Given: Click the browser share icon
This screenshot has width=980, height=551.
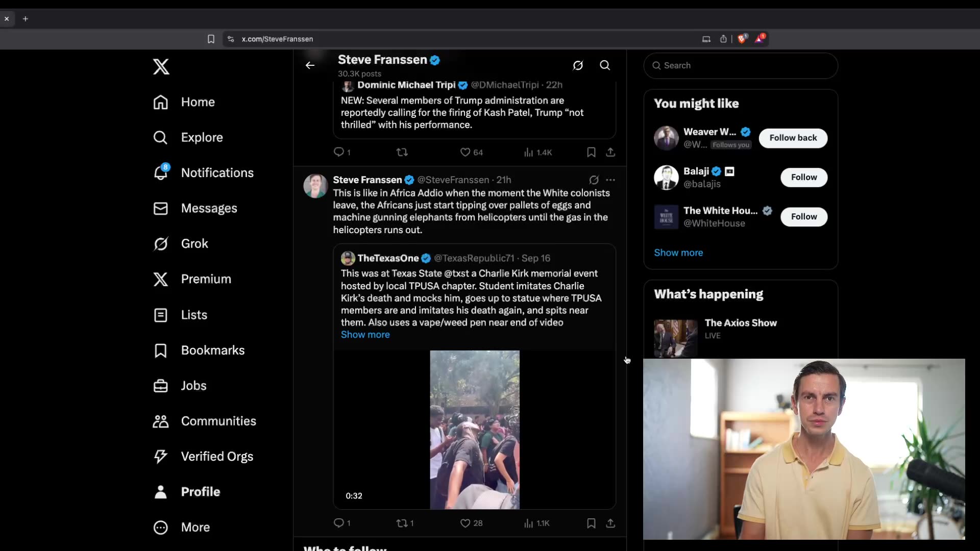Looking at the screenshot, I should (723, 39).
